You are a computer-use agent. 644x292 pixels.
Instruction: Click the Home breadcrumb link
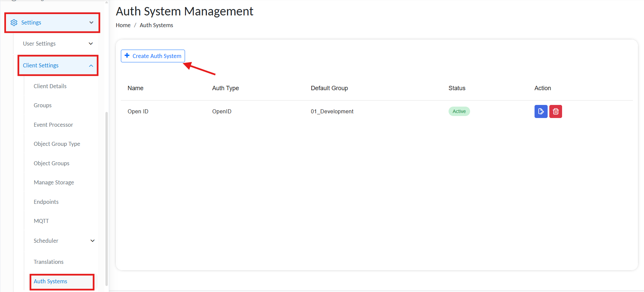tap(123, 25)
